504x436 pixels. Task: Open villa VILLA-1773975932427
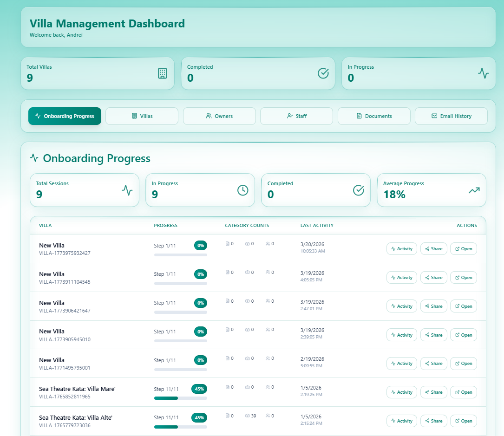coord(464,249)
